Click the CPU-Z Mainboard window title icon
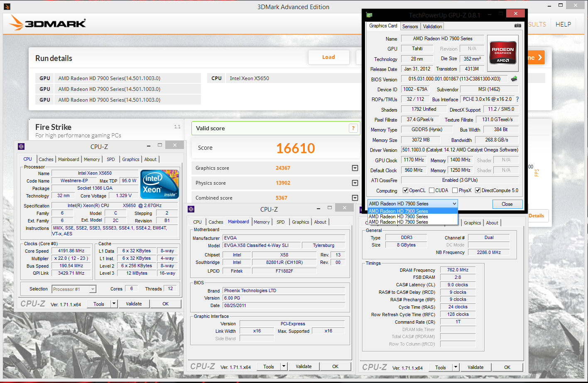Image resolution: width=588 pixels, height=383 pixels. click(191, 209)
